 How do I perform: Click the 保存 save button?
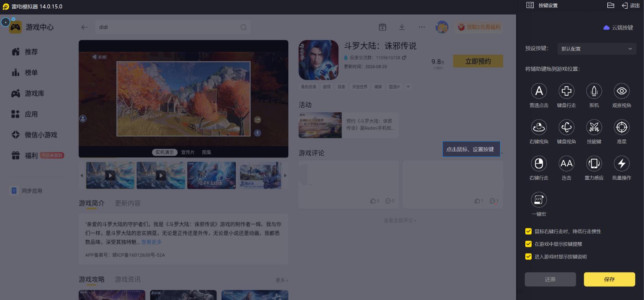609,279
